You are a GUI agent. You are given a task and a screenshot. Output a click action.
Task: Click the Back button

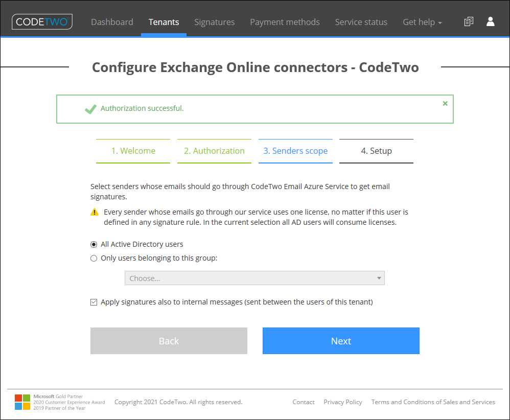(169, 341)
